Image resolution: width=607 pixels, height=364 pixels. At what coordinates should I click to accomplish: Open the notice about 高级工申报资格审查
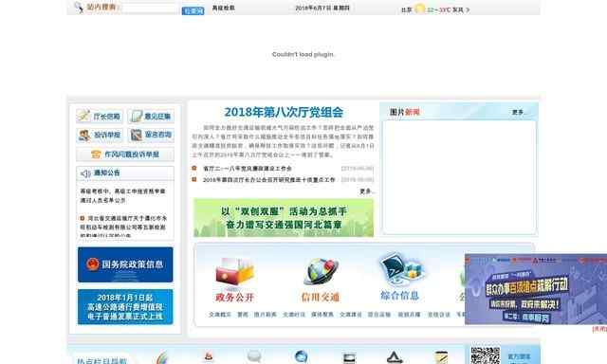click(x=122, y=195)
